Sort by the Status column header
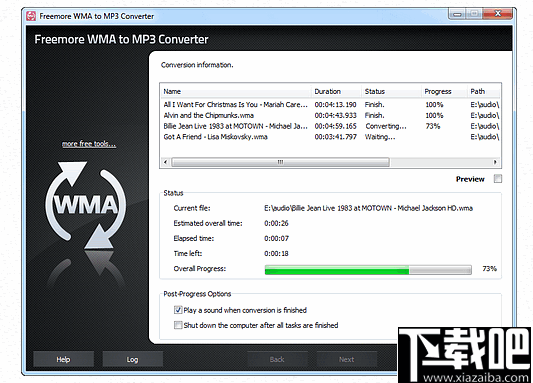Viewport: 533px width, 383px height. pos(391,91)
